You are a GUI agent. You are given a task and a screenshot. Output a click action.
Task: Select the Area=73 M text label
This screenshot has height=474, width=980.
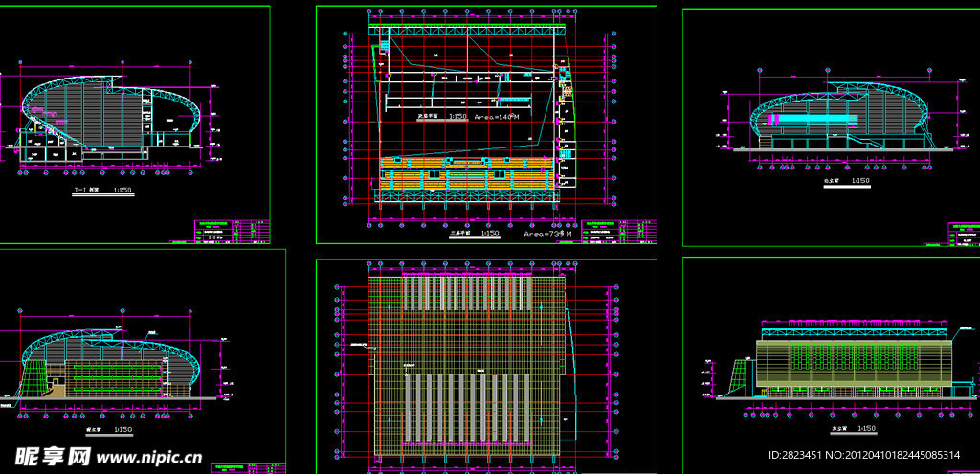click(x=546, y=233)
